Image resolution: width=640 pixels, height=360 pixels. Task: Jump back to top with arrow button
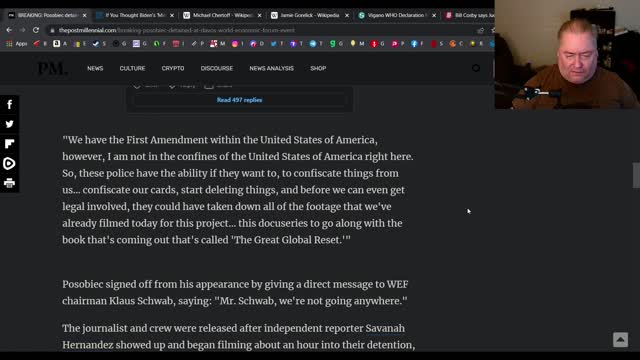(x=620, y=340)
